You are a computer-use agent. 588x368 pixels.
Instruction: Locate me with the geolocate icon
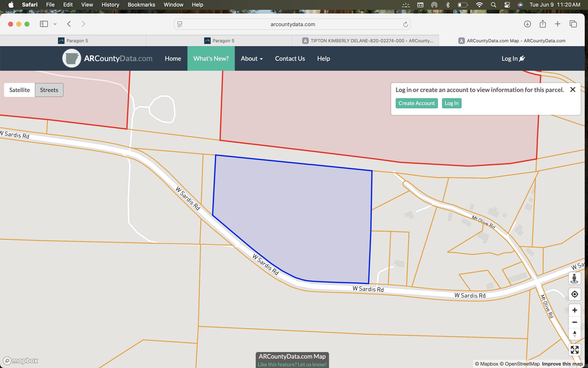click(x=574, y=294)
